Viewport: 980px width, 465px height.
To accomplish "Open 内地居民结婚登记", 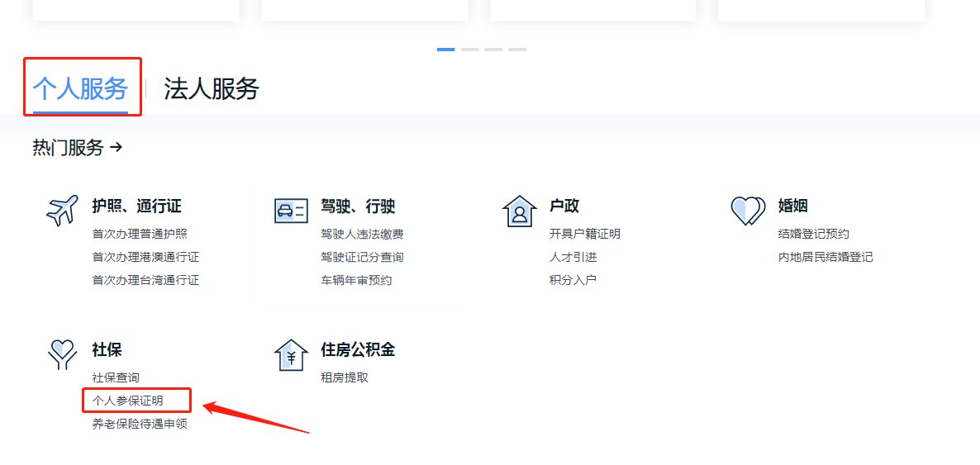I will point(825,257).
